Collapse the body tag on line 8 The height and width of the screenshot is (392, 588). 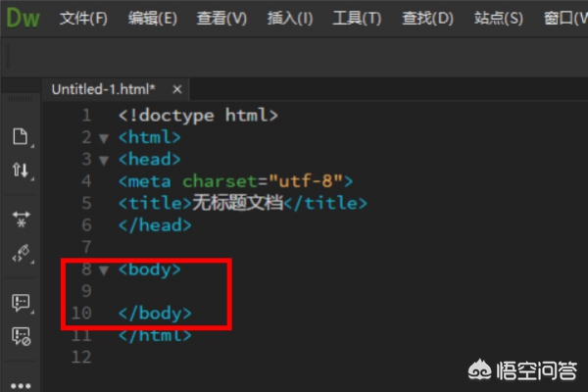[x=104, y=270]
